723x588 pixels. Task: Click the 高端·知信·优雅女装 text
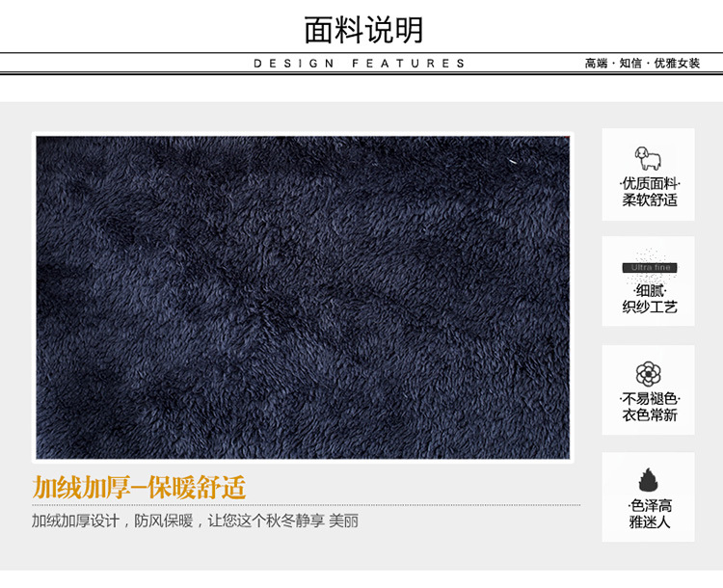click(642, 64)
